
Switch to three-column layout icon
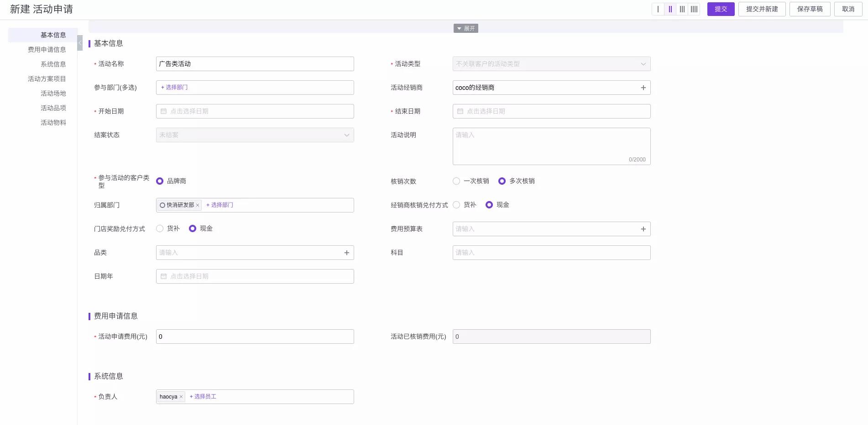[x=682, y=9]
